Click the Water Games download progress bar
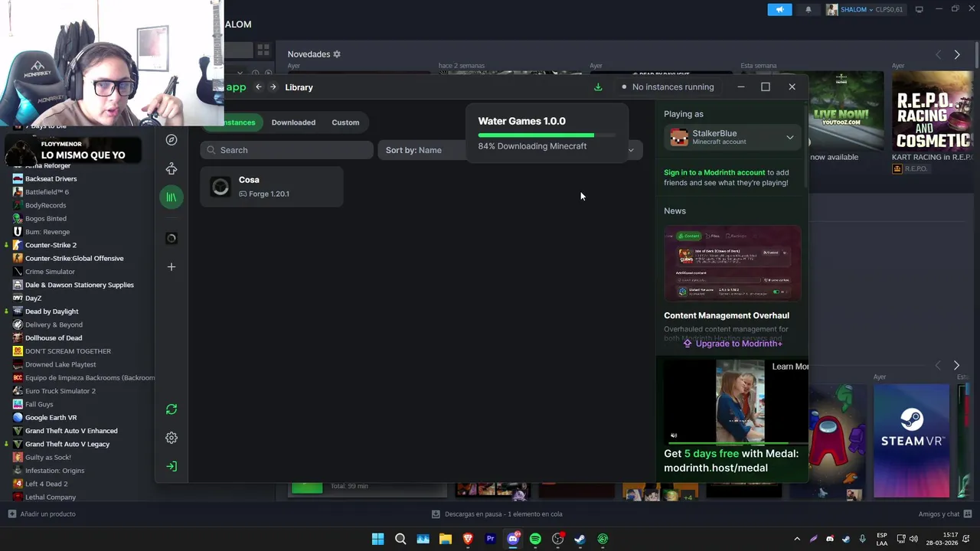 point(547,135)
